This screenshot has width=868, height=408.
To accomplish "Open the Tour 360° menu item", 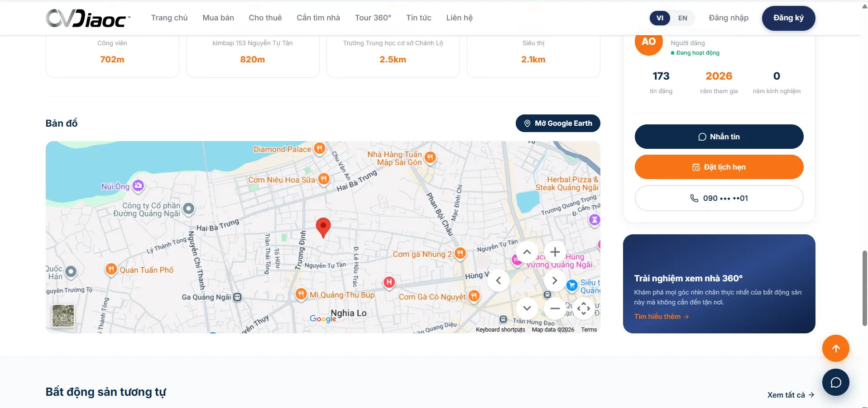I will click(x=373, y=18).
